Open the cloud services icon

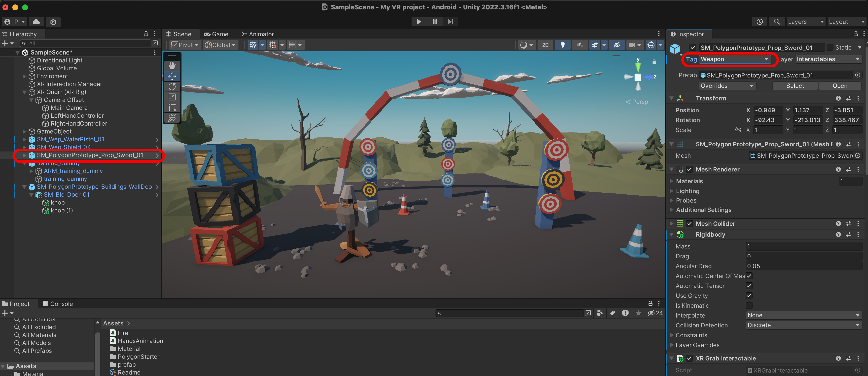[36, 21]
